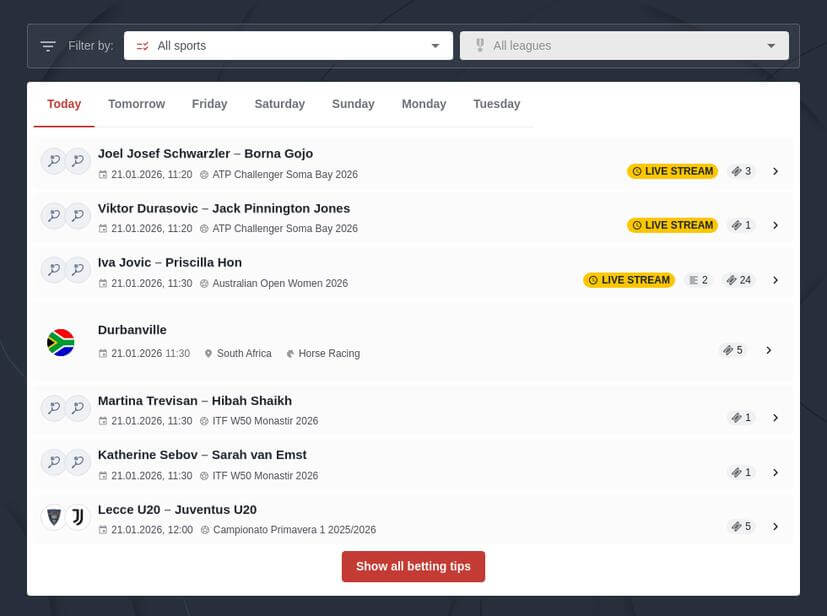Screen dimensions: 827x616
Task: Click the calendar icon beside Durbanville date
Action: [x=102, y=352]
